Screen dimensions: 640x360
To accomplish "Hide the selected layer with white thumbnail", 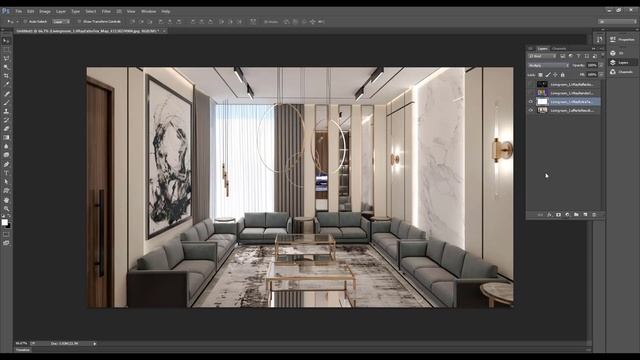I will 531,102.
